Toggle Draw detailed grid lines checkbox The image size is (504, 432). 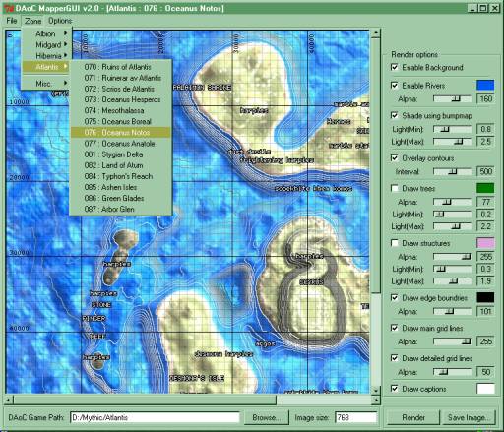(x=395, y=358)
